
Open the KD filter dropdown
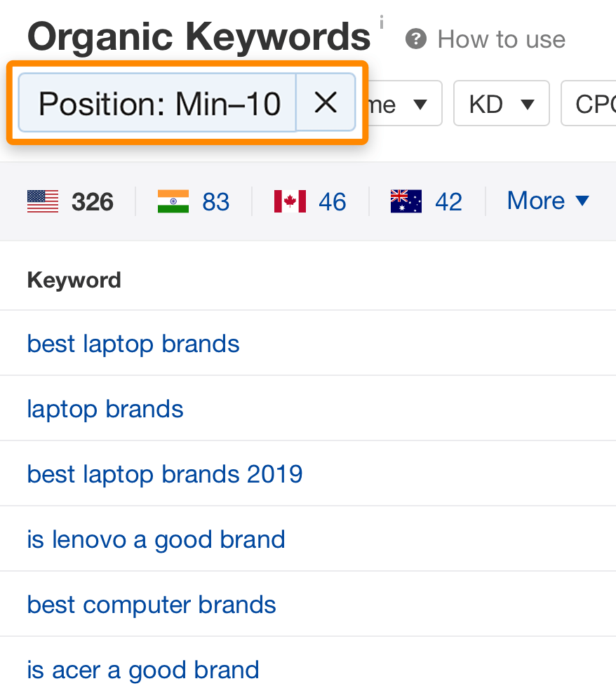[501, 103]
